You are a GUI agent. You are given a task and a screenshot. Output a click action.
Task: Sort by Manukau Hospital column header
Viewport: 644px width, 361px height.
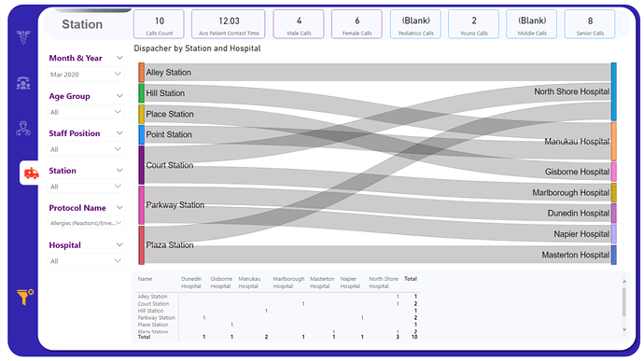(x=249, y=283)
